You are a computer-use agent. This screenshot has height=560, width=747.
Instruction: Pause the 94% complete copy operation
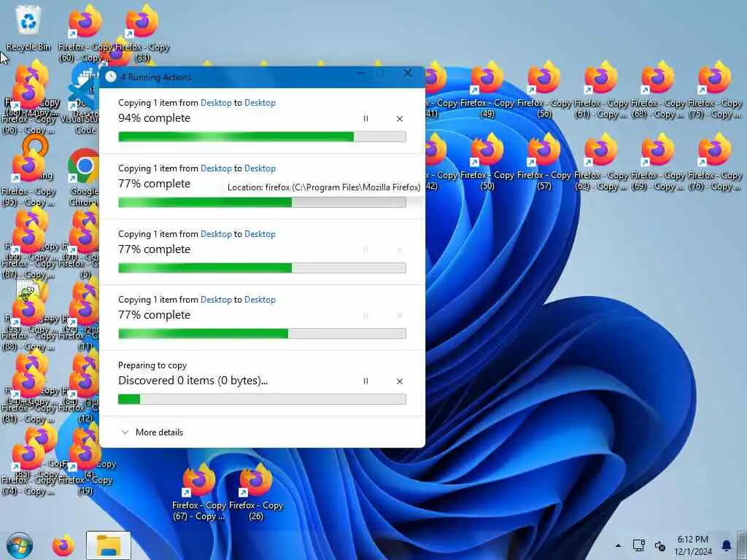[365, 119]
